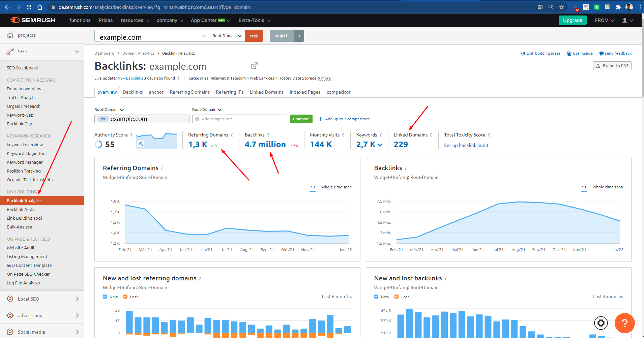Click the green Compare button

[301, 119]
